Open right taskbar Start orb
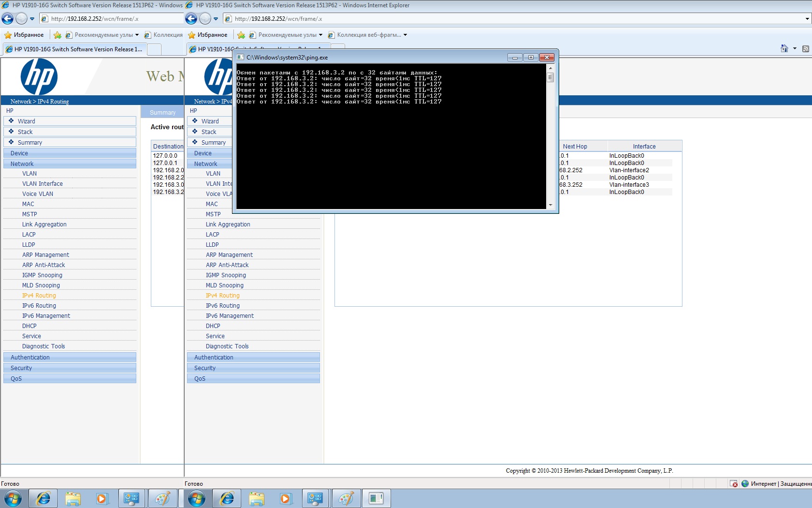Screen dimensions: 812x508 click(197, 498)
